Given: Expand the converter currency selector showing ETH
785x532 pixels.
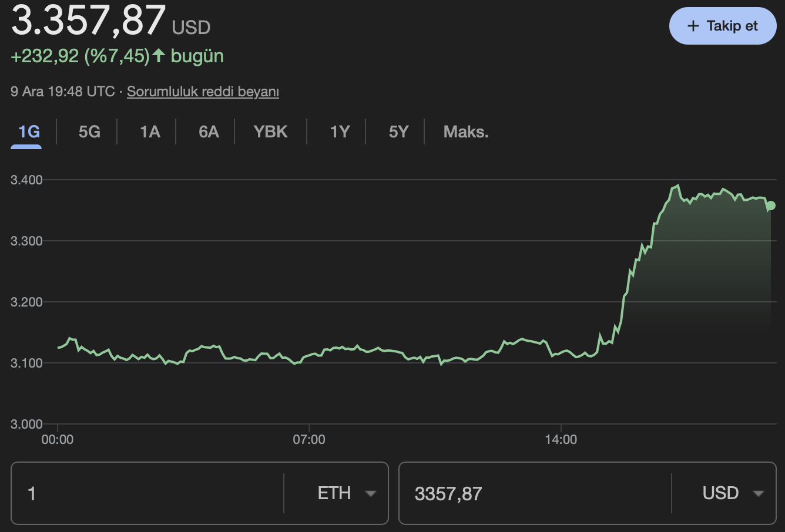Looking at the screenshot, I should tap(347, 493).
